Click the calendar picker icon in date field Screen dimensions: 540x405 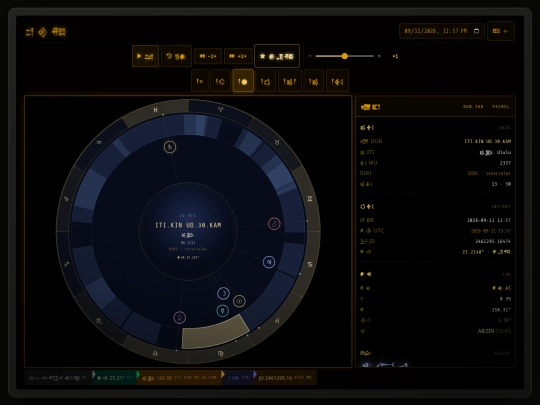coord(477,31)
